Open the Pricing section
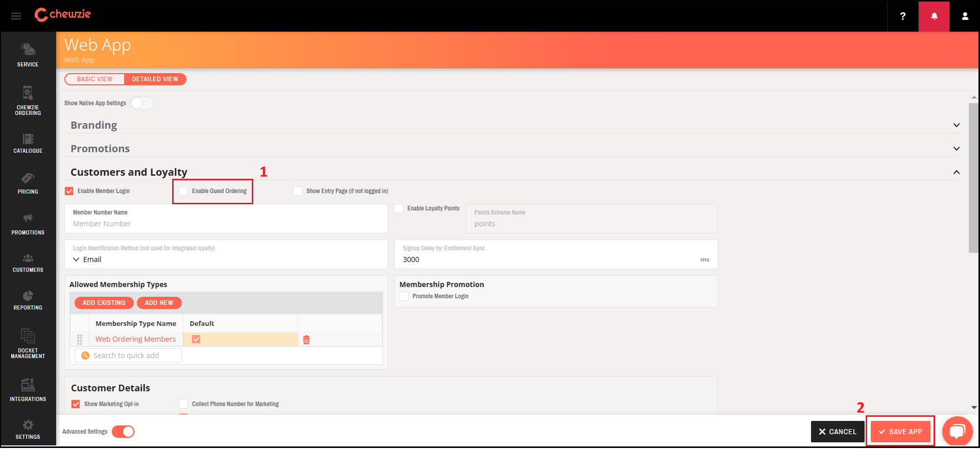The width and height of the screenshot is (980, 449). click(28, 184)
